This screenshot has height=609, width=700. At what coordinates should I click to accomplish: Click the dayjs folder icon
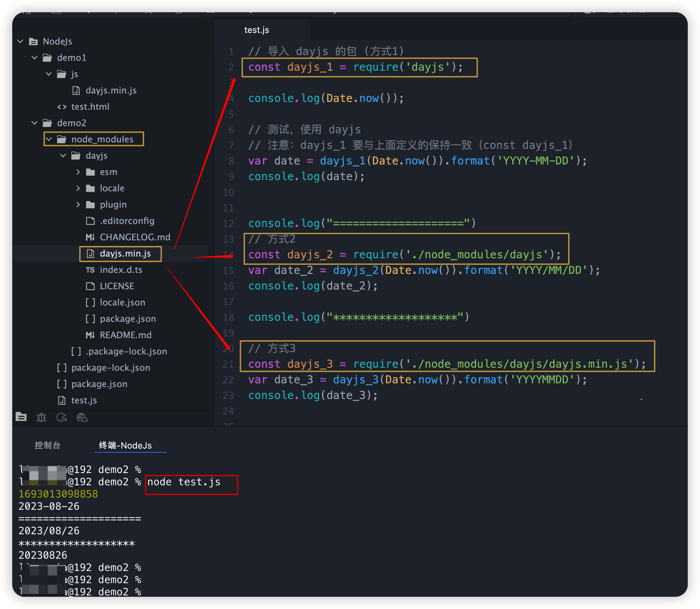[x=76, y=156]
